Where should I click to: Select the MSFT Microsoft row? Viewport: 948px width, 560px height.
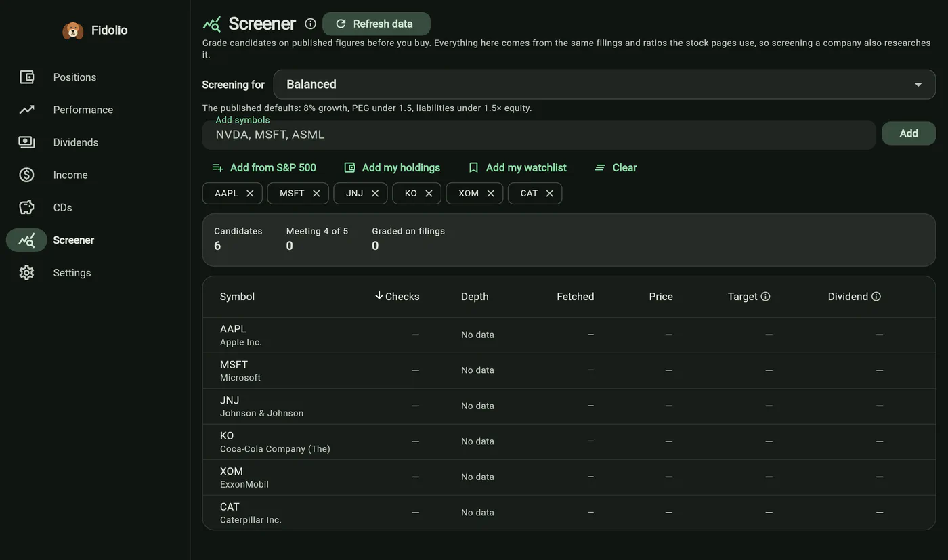point(569,370)
